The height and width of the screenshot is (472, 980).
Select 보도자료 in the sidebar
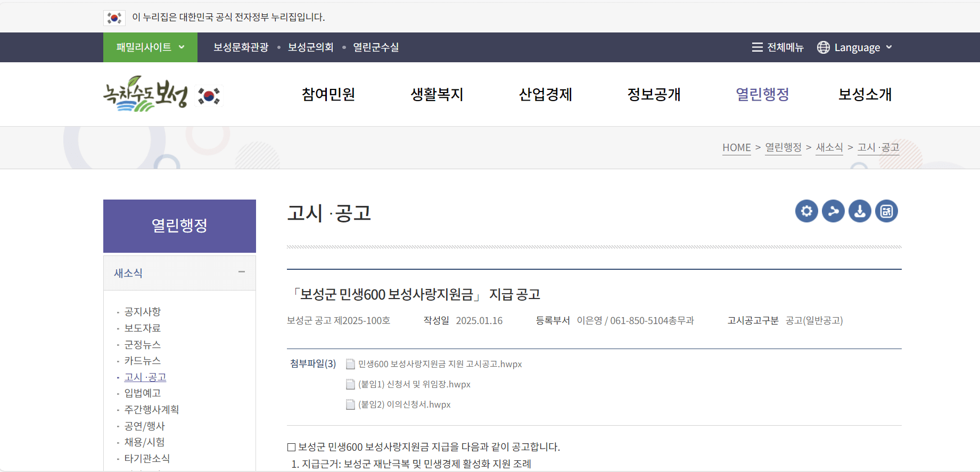(x=142, y=328)
